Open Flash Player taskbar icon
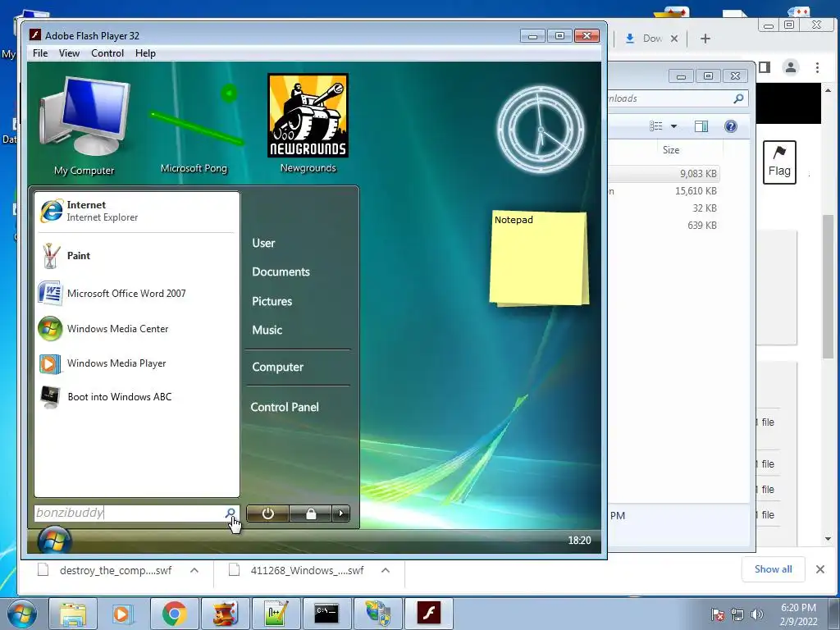Image resolution: width=840 pixels, height=630 pixels. (x=428, y=614)
